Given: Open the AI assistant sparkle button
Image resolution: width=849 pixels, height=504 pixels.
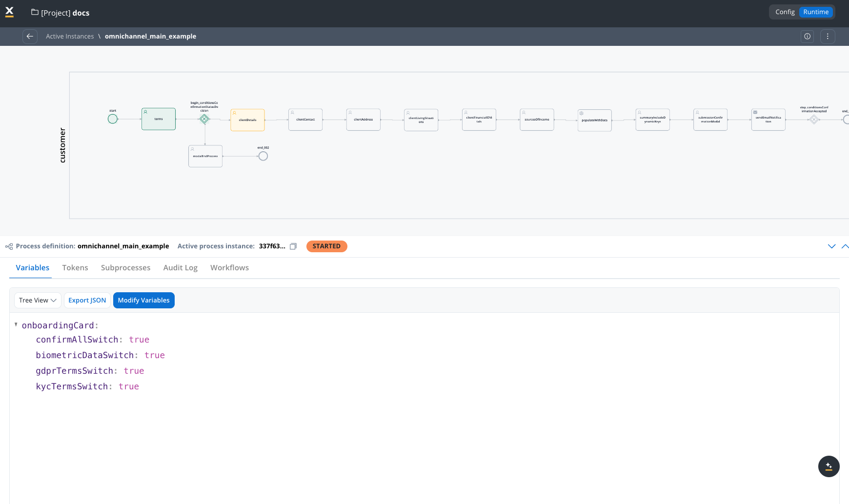Looking at the screenshot, I should 829,466.
